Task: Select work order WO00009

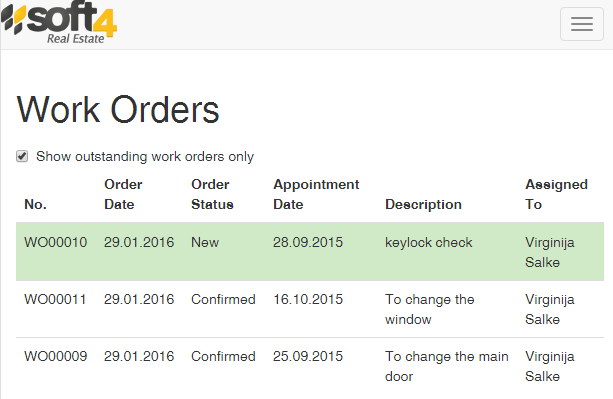Action: click(x=56, y=356)
